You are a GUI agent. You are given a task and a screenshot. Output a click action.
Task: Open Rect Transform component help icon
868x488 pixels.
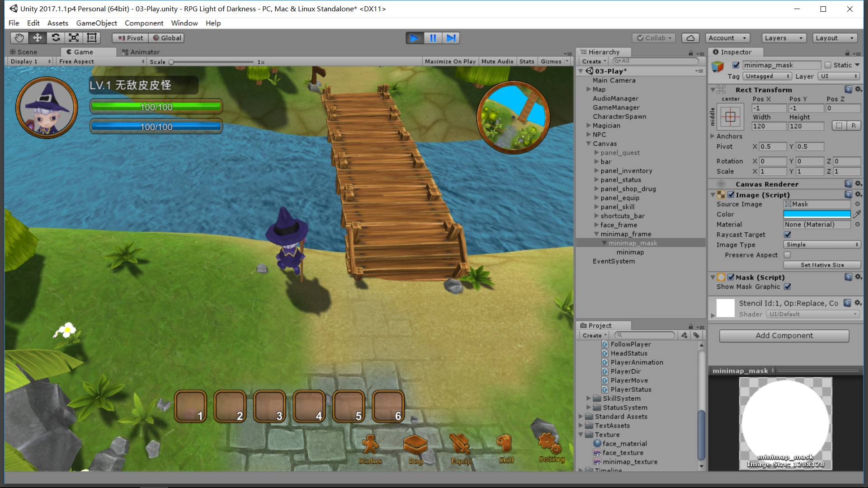(x=848, y=89)
